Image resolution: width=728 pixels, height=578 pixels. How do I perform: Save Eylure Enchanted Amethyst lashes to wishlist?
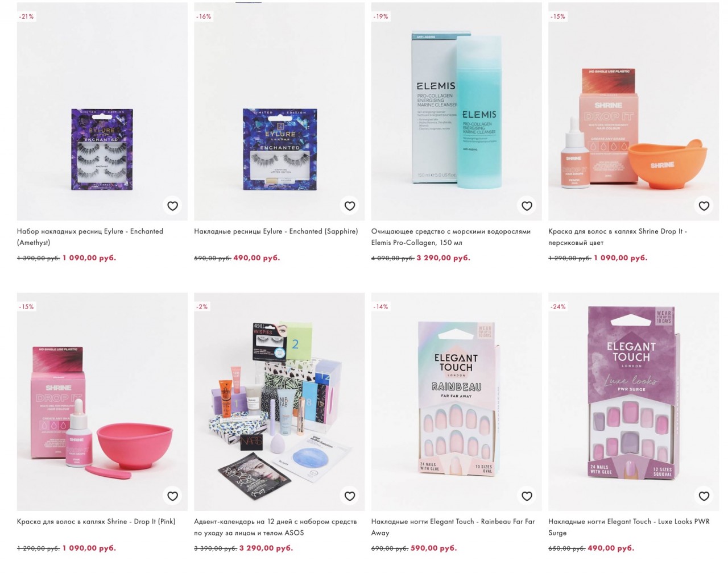(172, 206)
